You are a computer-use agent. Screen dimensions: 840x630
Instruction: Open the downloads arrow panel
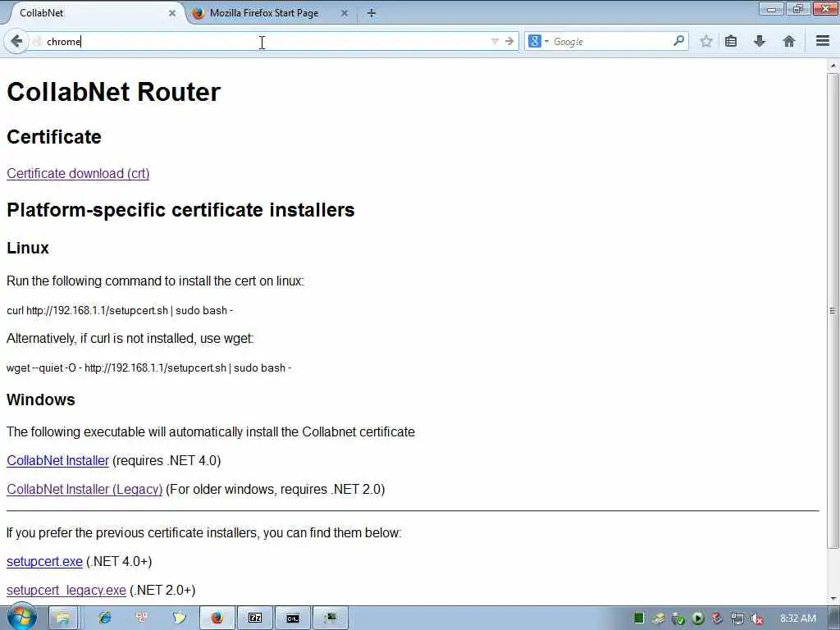pyautogui.click(x=759, y=41)
